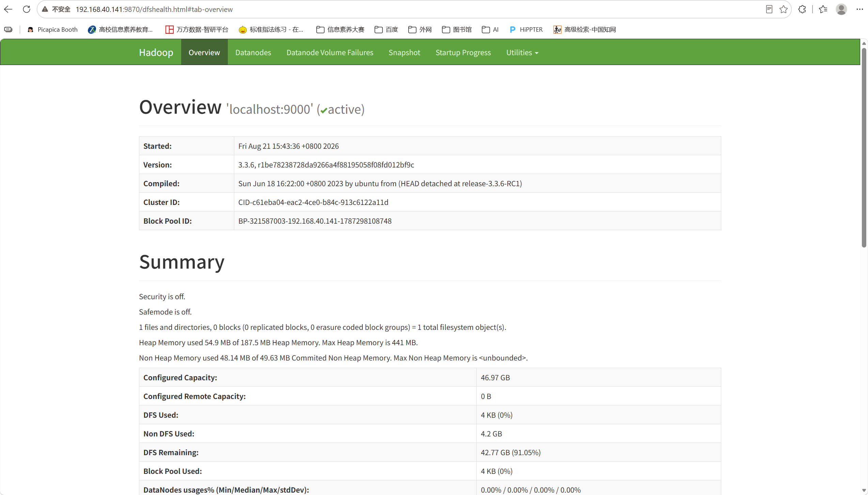Screen dimensions: 868x495
Task: Go to the Snapshot tab
Action: tap(404, 52)
